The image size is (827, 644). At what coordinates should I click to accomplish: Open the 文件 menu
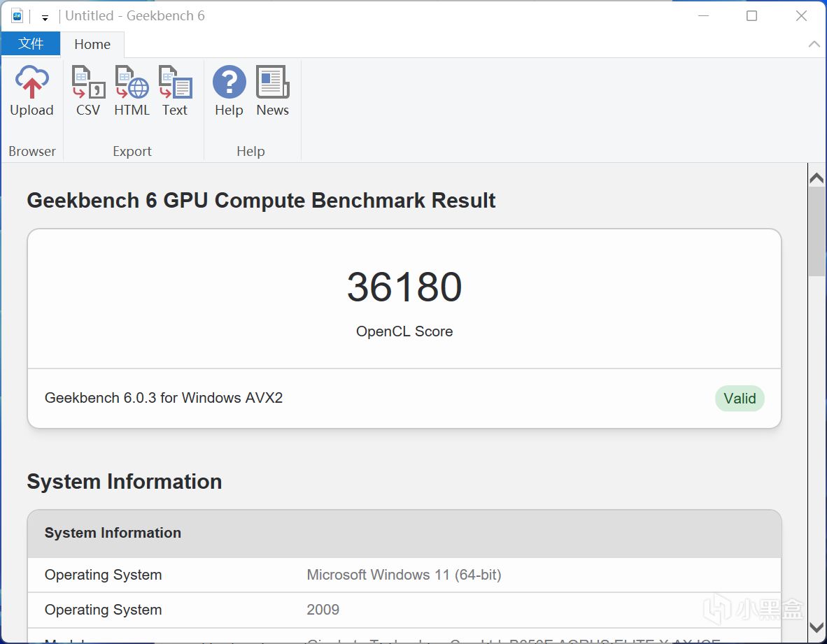(31, 44)
